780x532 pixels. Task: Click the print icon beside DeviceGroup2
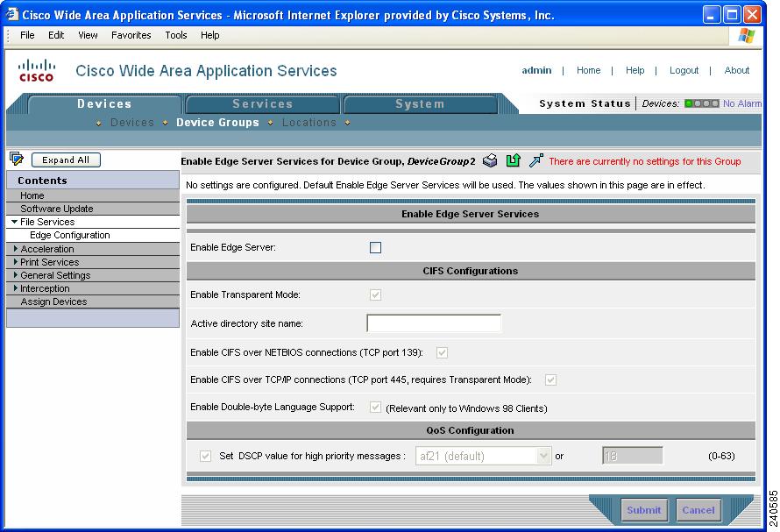tap(490, 160)
